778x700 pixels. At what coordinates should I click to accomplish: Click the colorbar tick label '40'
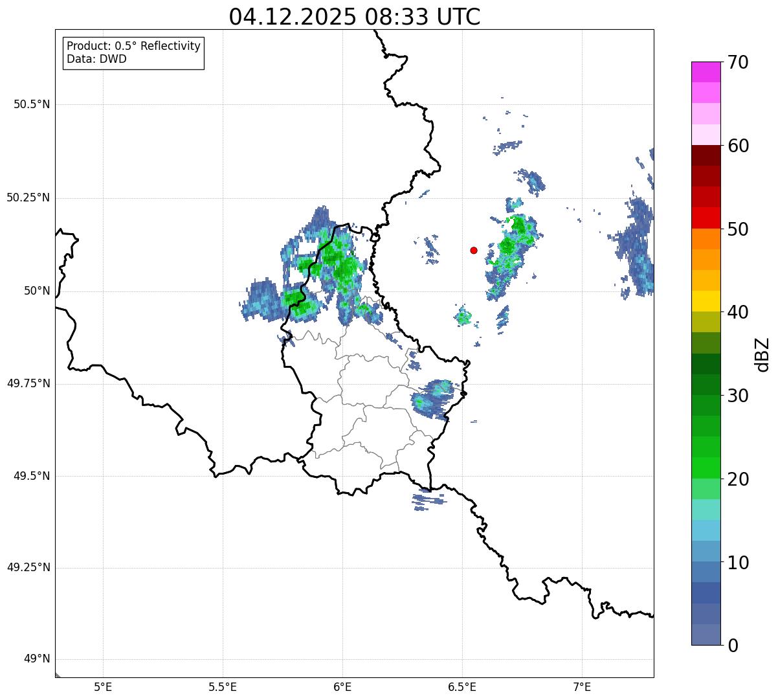tap(737, 312)
